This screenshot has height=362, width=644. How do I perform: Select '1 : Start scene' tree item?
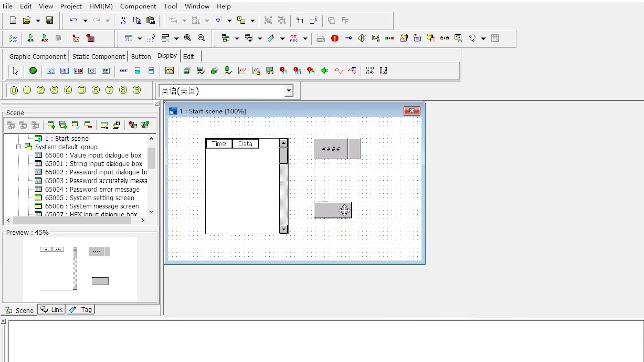pyautogui.click(x=66, y=138)
